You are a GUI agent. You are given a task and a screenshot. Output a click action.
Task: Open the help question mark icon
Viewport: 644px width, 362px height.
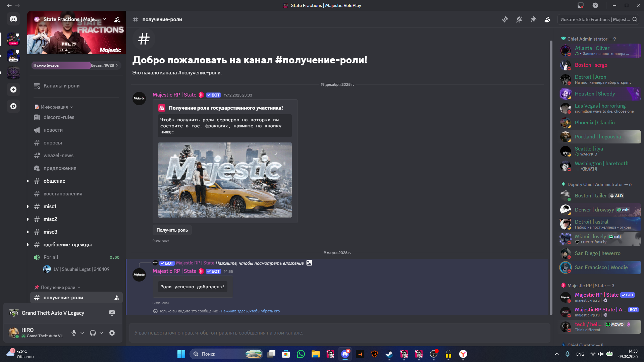coord(595,5)
